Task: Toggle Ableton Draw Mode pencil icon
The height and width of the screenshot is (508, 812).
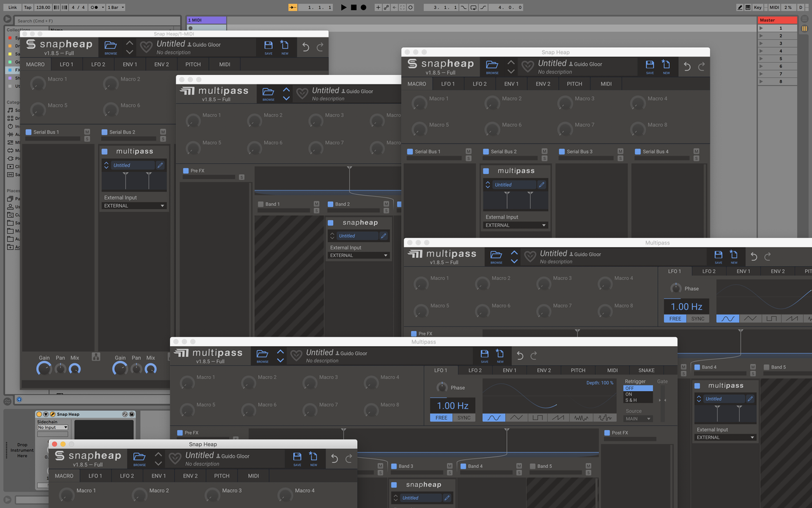Action: pyautogui.click(x=740, y=7)
